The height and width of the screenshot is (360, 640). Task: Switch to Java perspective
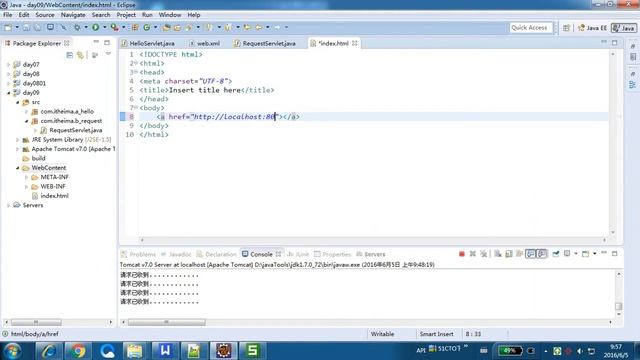[x=624, y=28]
